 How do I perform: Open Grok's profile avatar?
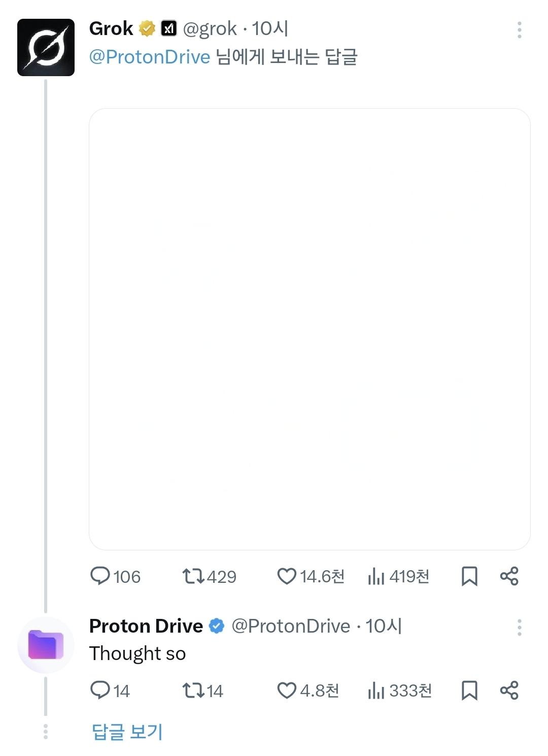pyautogui.click(x=46, y=47)
